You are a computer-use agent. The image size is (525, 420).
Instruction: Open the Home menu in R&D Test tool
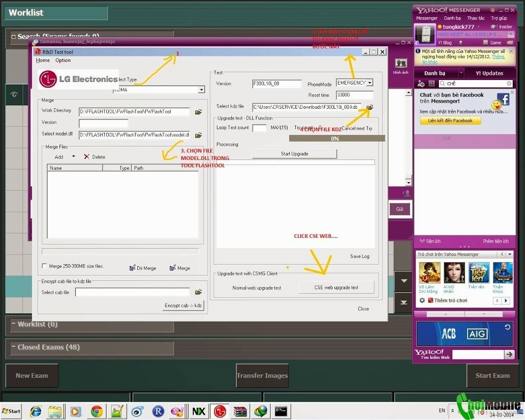pos(43,61)
